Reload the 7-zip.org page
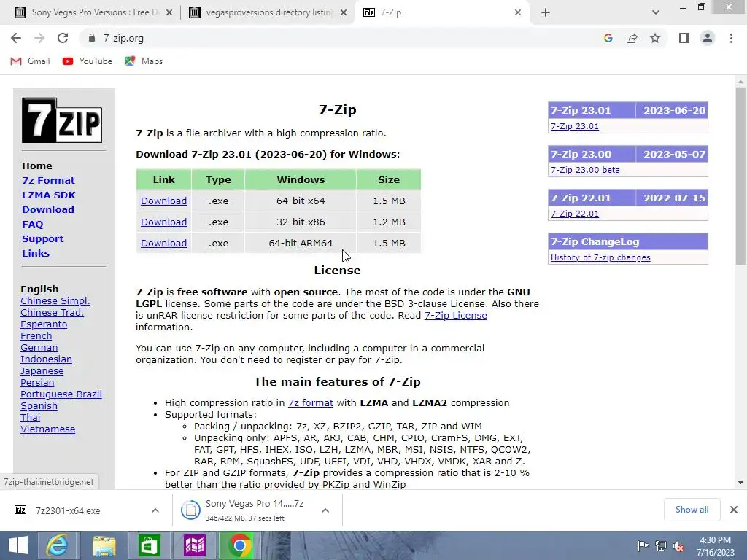 (x=63, y=38)
